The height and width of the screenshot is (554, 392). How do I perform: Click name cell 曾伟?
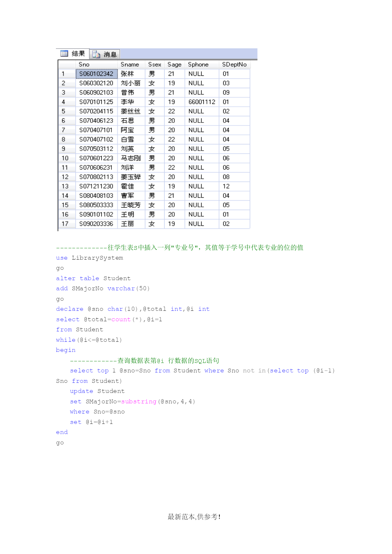(131, 93)
